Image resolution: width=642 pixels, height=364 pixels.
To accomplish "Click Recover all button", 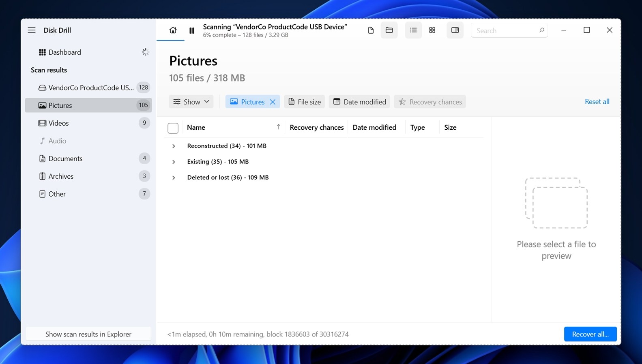I will (x=590, y=334).
